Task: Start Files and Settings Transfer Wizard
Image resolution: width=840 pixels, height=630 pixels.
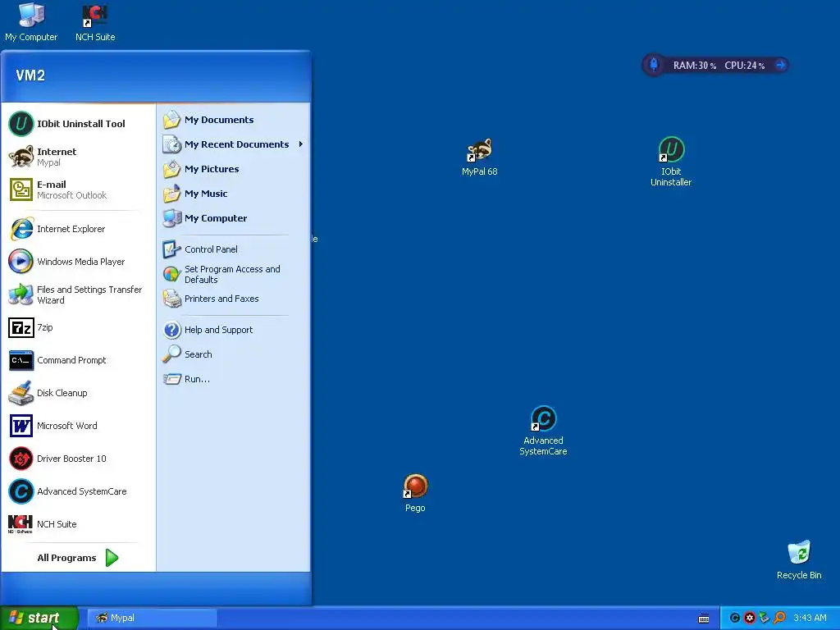Action: [78, 294]
